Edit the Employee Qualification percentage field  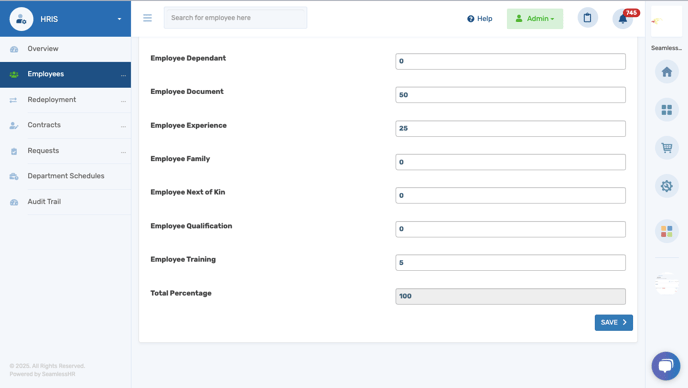click(510, 229)
